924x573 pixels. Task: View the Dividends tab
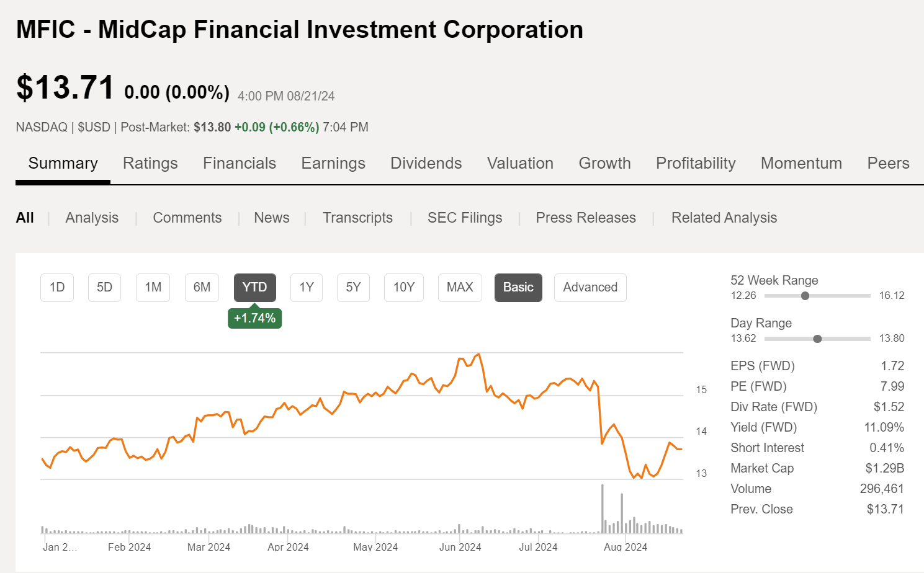click(x=426, y=163)
